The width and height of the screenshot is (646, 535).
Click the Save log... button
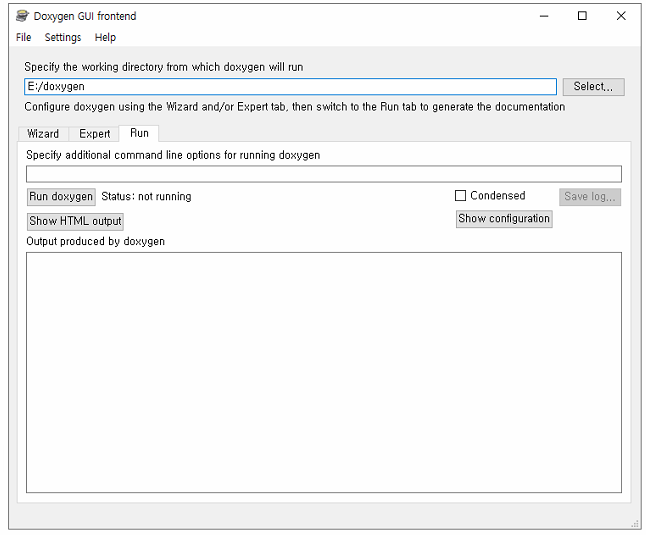(x=590, y=196)
